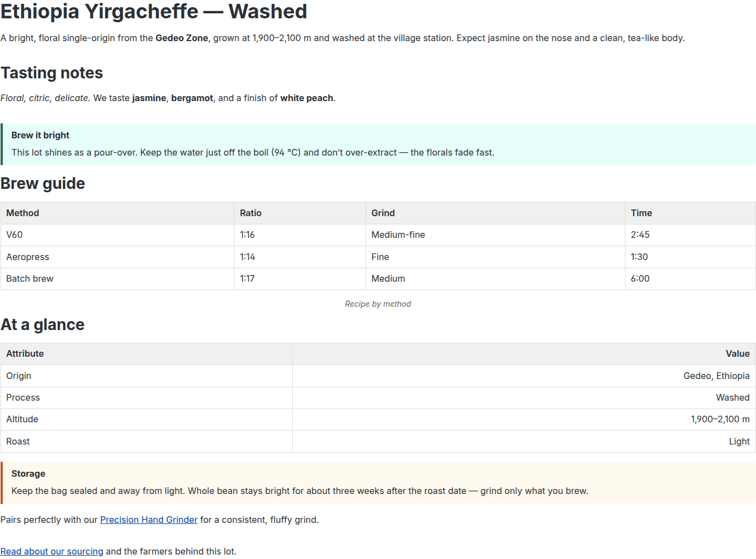The width and height of the screenshot is (756, 559).
Task: Click the 'At a glance' heading
Action: coord(43,325)
